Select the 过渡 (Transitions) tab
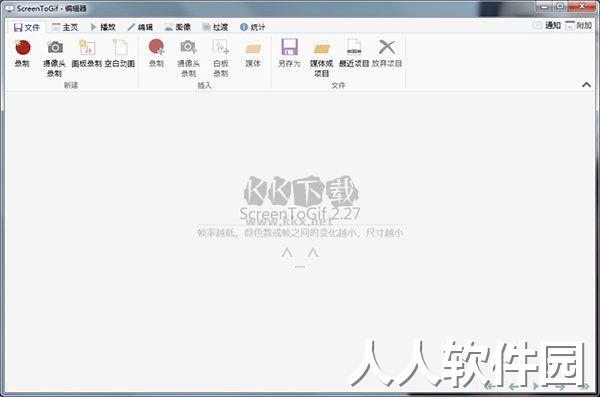The image size is (600, 397). (215, 27)
